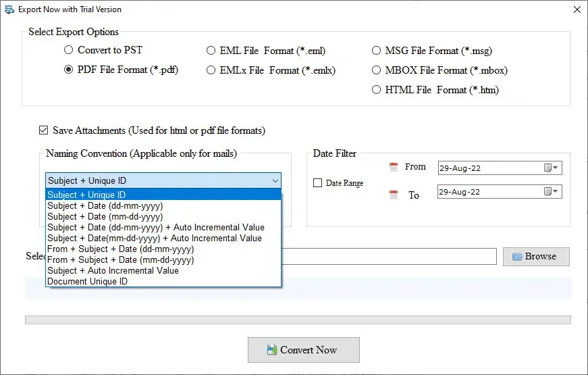Click the destination path input field
Image resolution: width=588 pixels, height=375 pixels.
pos(389,256)
